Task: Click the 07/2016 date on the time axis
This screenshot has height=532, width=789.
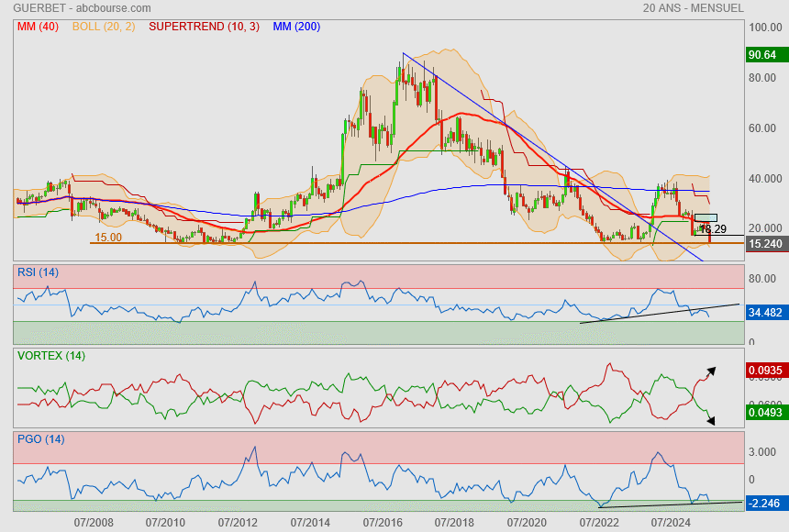Action: point(382,522)
